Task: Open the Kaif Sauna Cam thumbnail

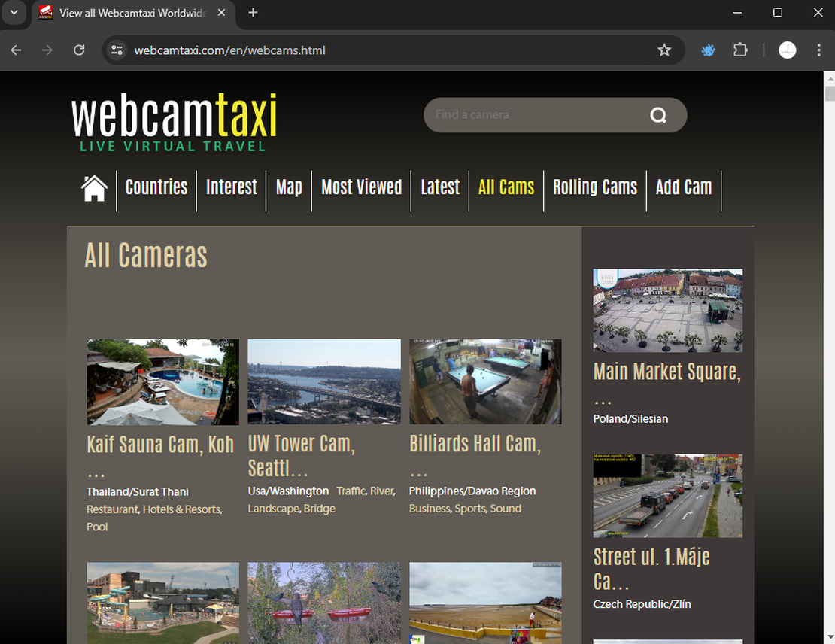Action: click(x=162, y=381)
